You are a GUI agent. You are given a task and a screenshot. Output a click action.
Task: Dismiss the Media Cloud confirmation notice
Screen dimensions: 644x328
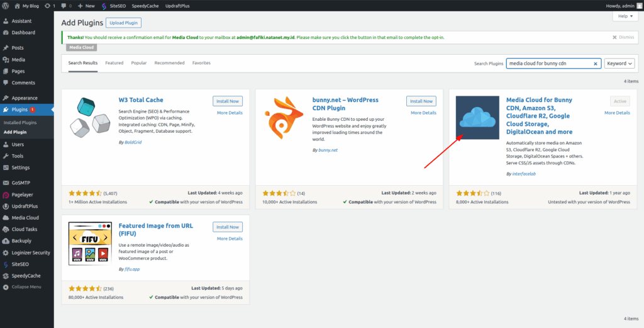623,37
